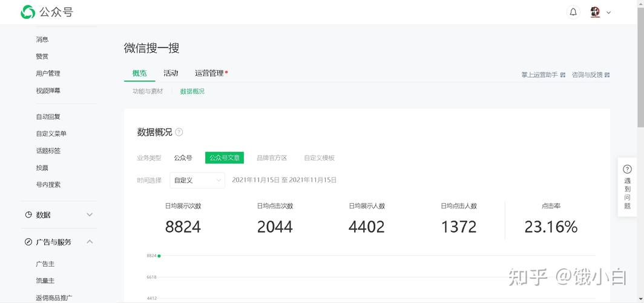Open 自动回复 settings
644x303 pixels.
(48, 117)
